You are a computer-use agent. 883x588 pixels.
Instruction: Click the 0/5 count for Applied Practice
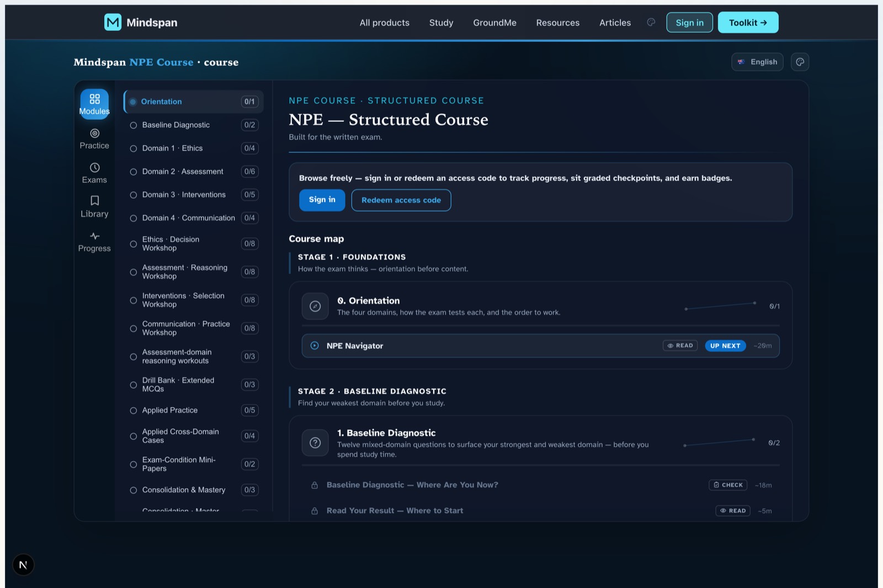tap(249, 410)
